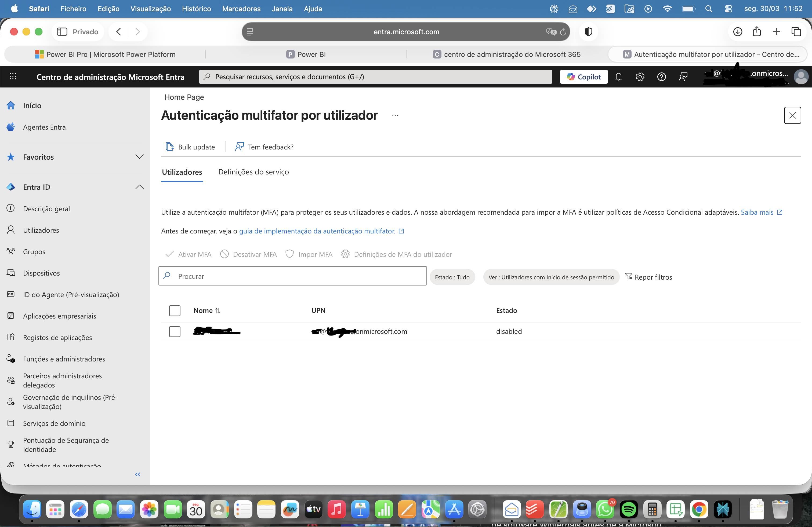Click the Bulk update icon button

click(x=190, y=147)
